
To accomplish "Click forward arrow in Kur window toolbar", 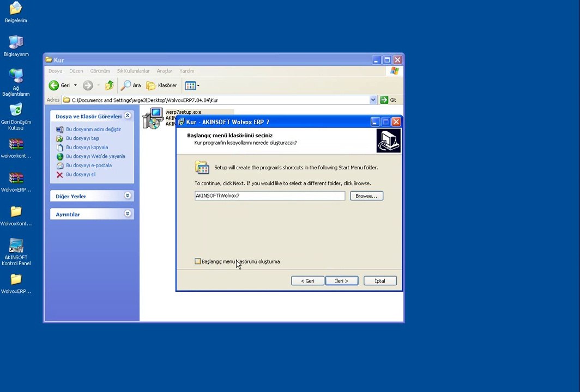I will (x=88, y=85).
